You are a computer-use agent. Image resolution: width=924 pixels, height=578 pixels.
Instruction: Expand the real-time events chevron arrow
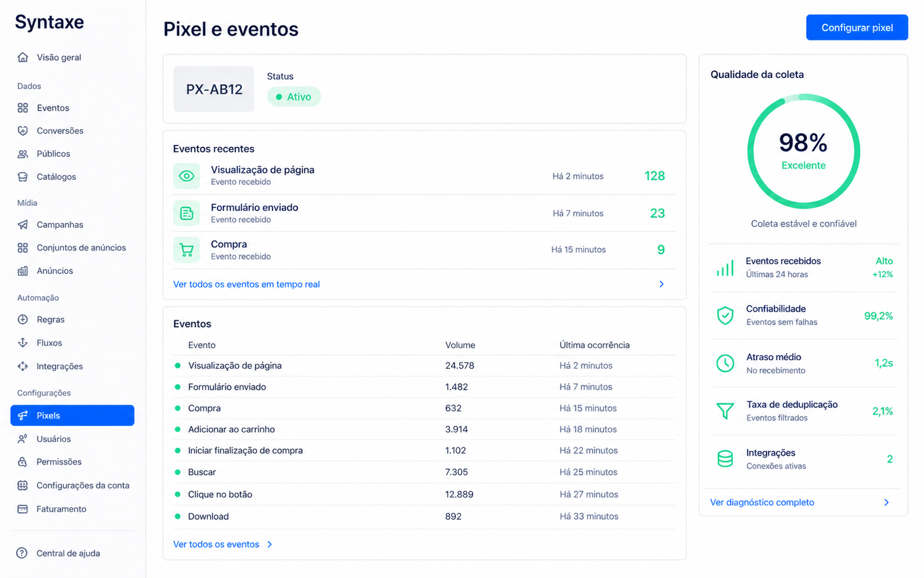[661, 284]
